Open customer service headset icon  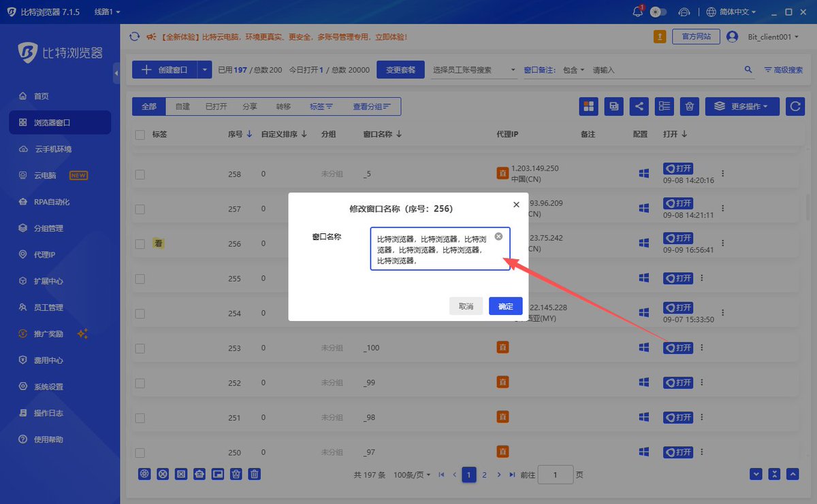tap(684, 12)
